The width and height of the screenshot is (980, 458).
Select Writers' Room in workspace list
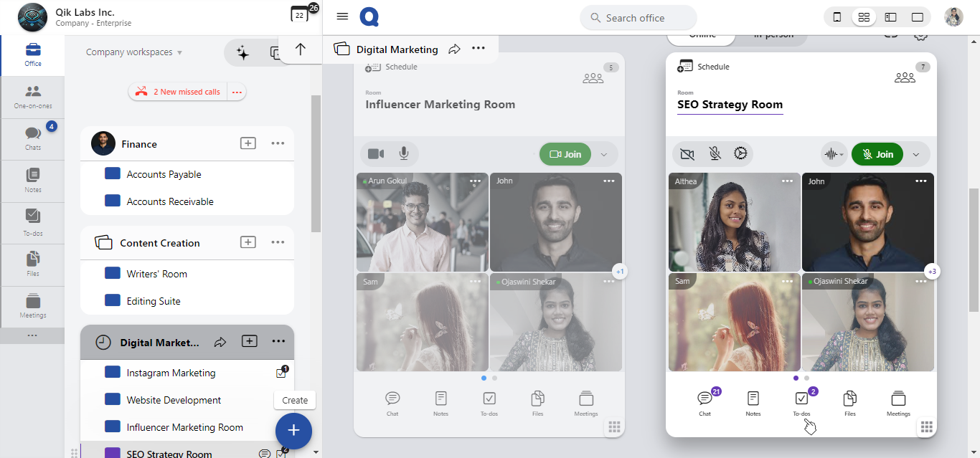click(156, 274)
